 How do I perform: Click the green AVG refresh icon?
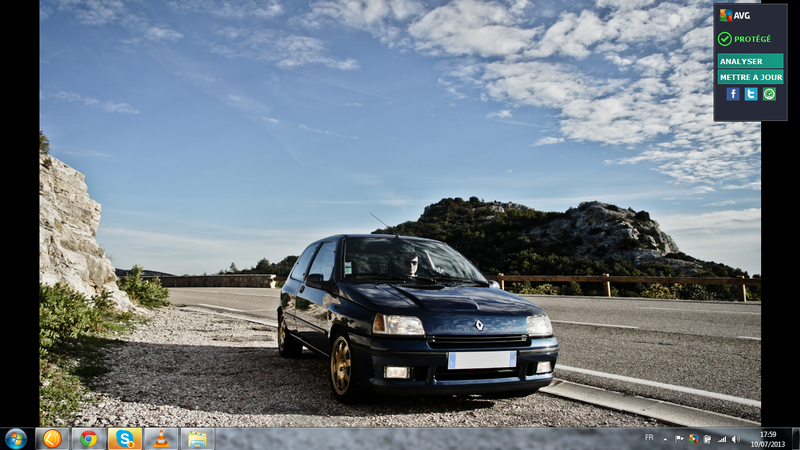pos(769,94)
